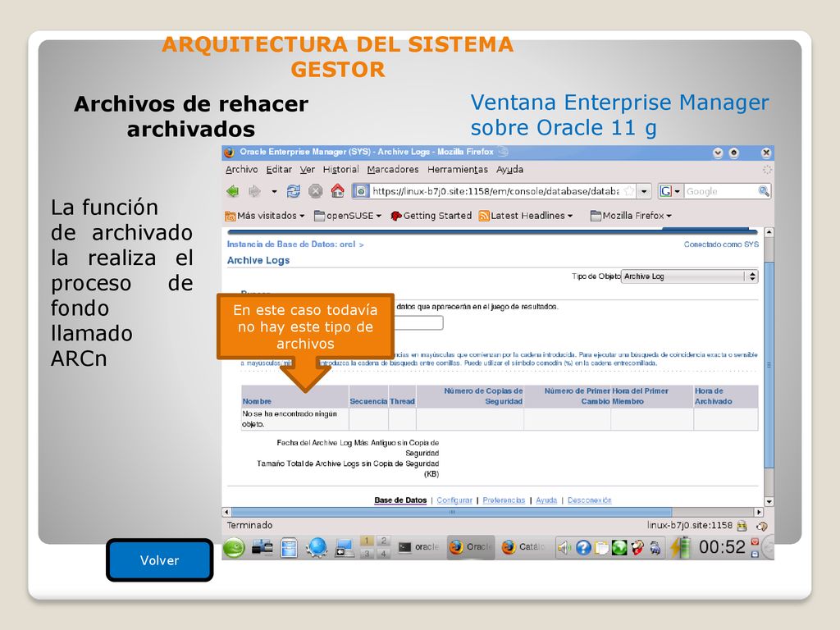
Task: Click the padlock security icon in status bar
Action: [x=742, y=526]
